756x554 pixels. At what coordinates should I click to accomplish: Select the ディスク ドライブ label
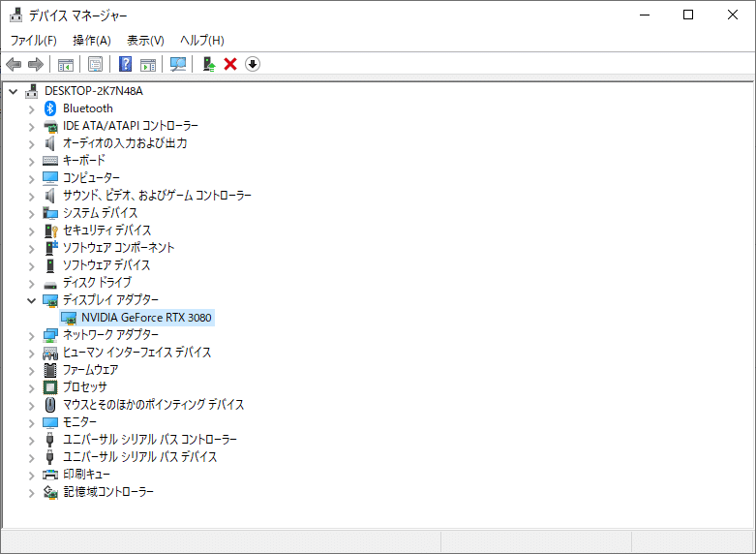coord(97,282)
